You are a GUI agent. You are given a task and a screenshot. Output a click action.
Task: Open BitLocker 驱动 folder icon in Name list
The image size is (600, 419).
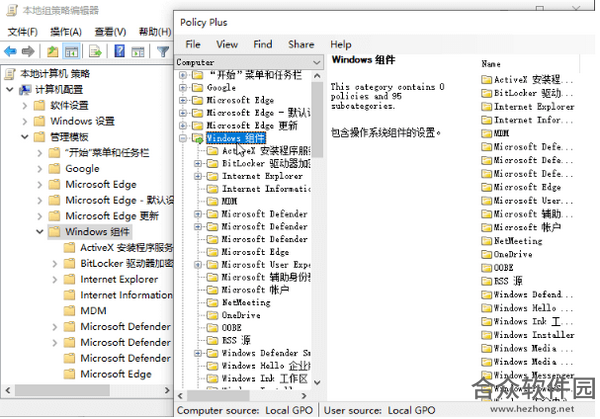(x=487, y=93)
